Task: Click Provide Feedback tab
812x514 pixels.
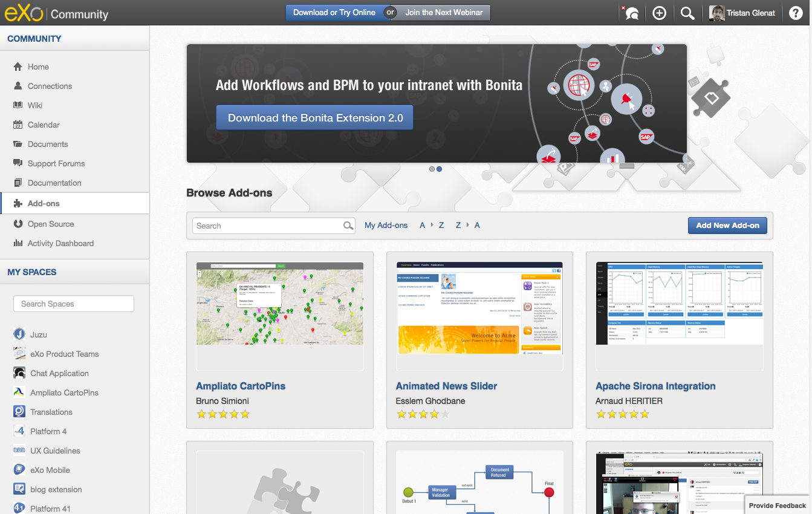Action: [777, 506]
